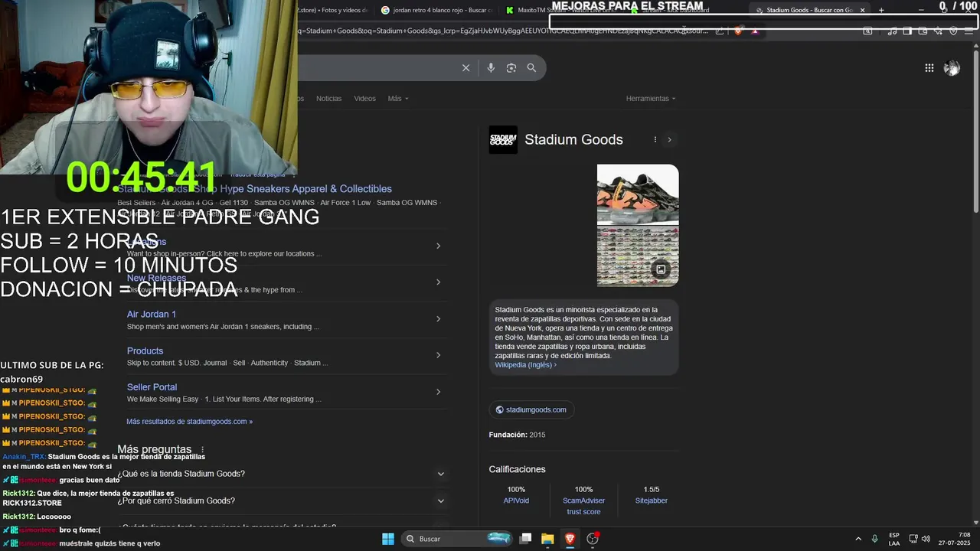Open the ESP LAA language selector
The width and height of the screenshot is (980, 551).
(x=894, y=539)
